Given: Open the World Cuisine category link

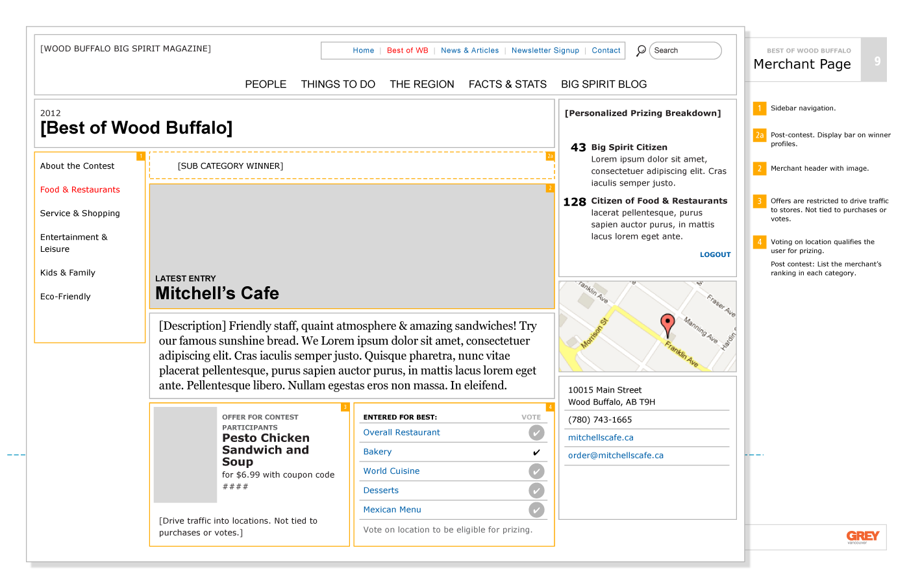Looking at the screenshot, I should click(x=392, y=471).
